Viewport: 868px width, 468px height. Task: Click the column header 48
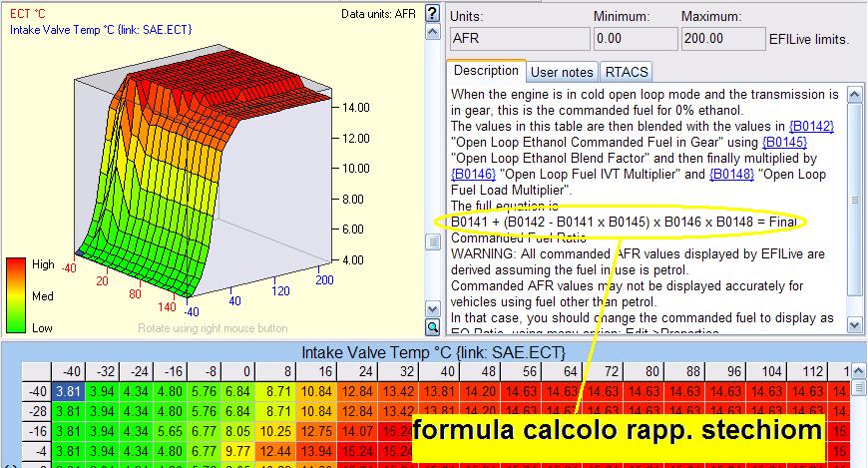(480, 371)
